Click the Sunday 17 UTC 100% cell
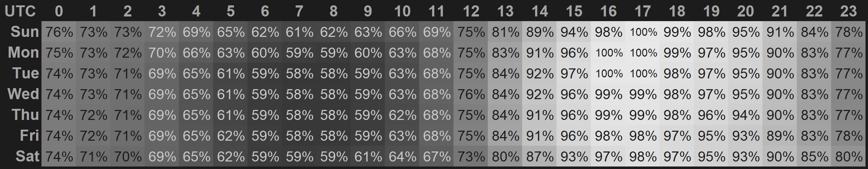 coord(643,32)
